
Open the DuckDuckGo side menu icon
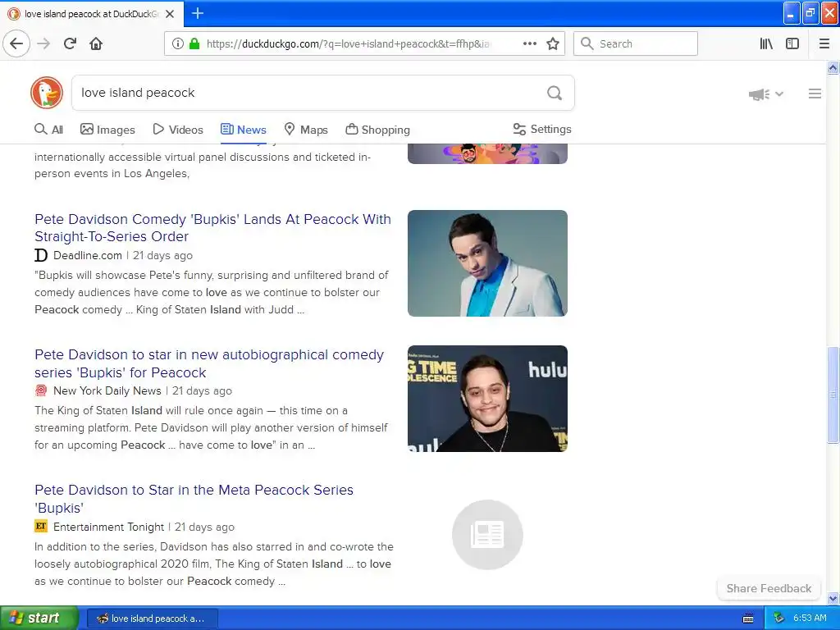coord(815,94)
